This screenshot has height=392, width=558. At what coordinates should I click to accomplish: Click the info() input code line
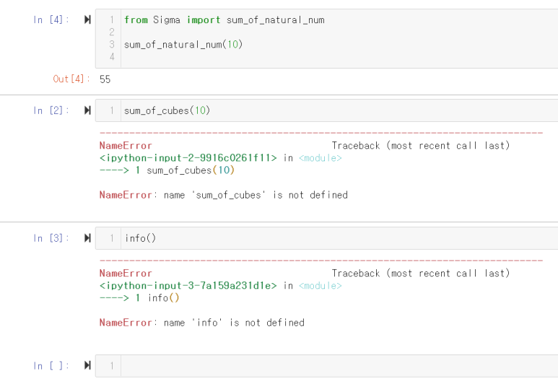coord(140,238)
